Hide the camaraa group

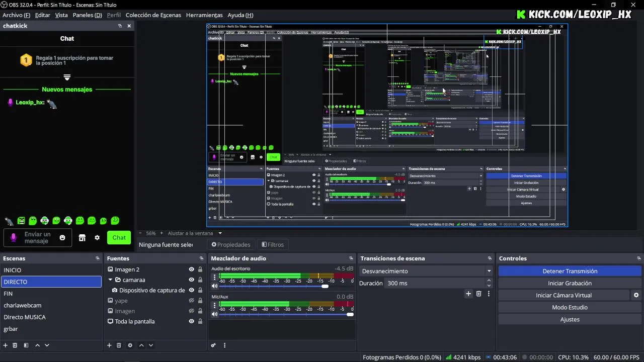point(191,280)
